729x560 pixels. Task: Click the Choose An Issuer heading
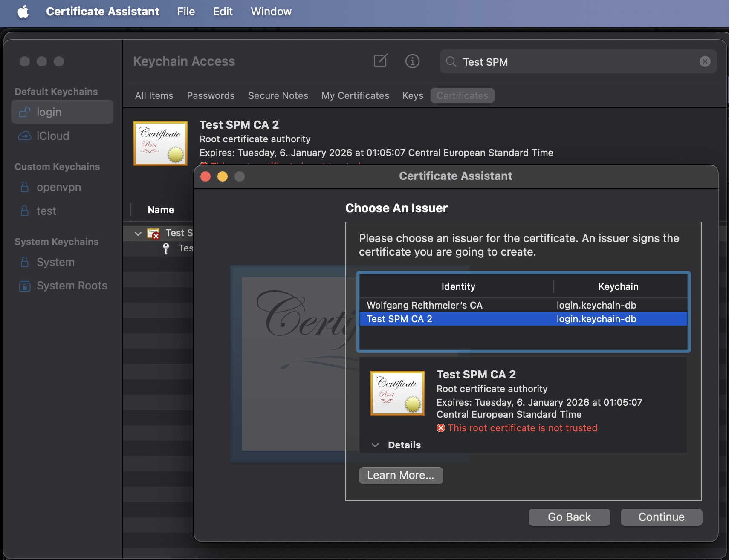tap(396, 208)
